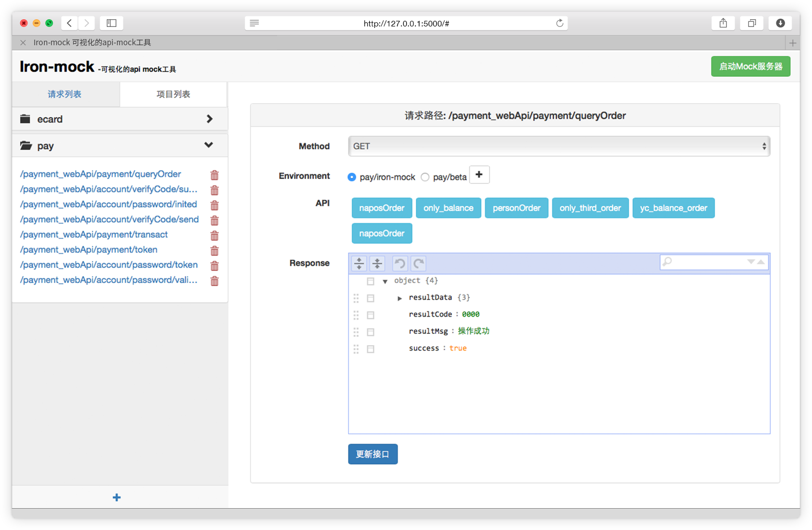Show Safari downloads
This screenshot has width=812, height=530.
(x=780, y=23)
